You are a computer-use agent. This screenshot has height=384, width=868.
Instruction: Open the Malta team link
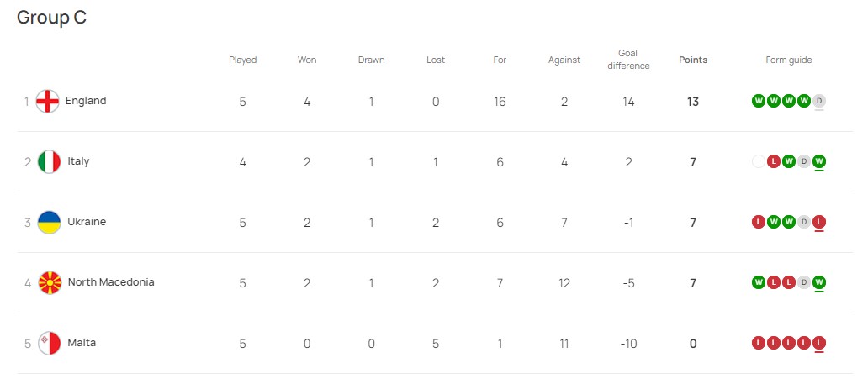(x=82, y=343)
